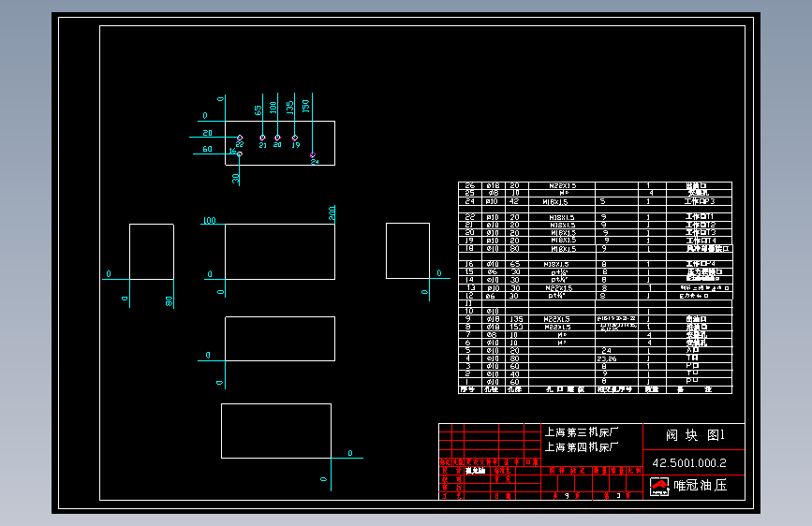This screenshot has height=526, width=812.
Task: Select row 8 hole diameter cell ø18
Action: coord(493,328)
